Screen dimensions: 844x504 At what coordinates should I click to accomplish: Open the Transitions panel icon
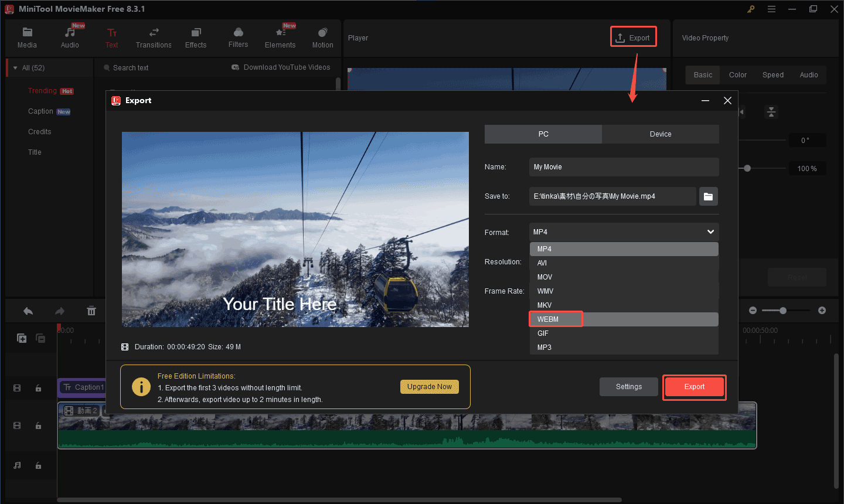pyautogui.click(x=154, y=33)
